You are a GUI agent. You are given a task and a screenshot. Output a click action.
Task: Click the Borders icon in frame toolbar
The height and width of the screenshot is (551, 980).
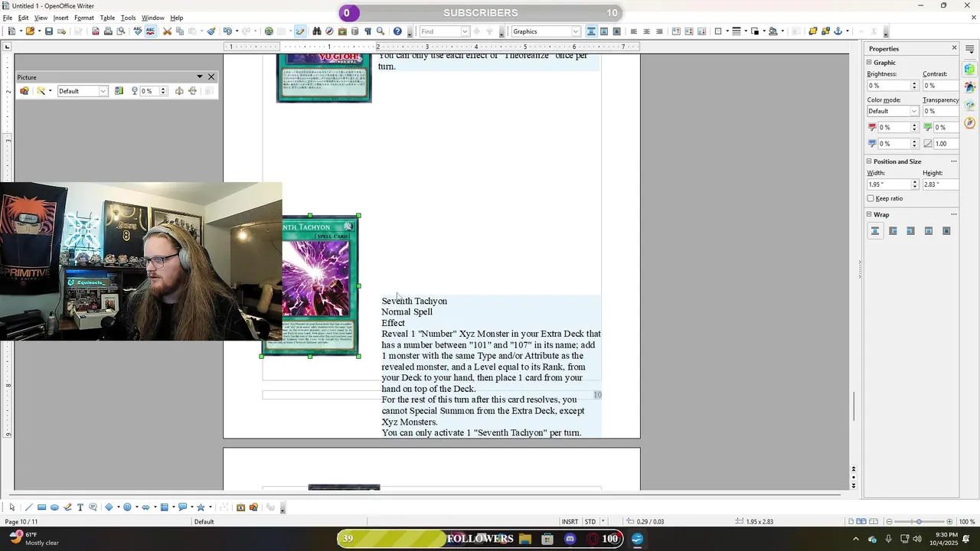click(x=718, y=31)
